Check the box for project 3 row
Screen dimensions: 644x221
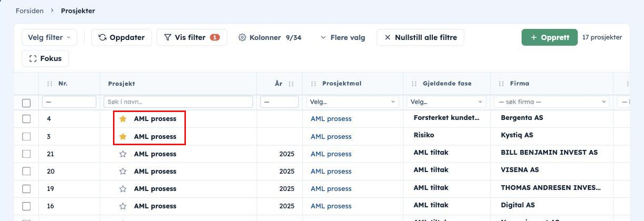[26, 136]
